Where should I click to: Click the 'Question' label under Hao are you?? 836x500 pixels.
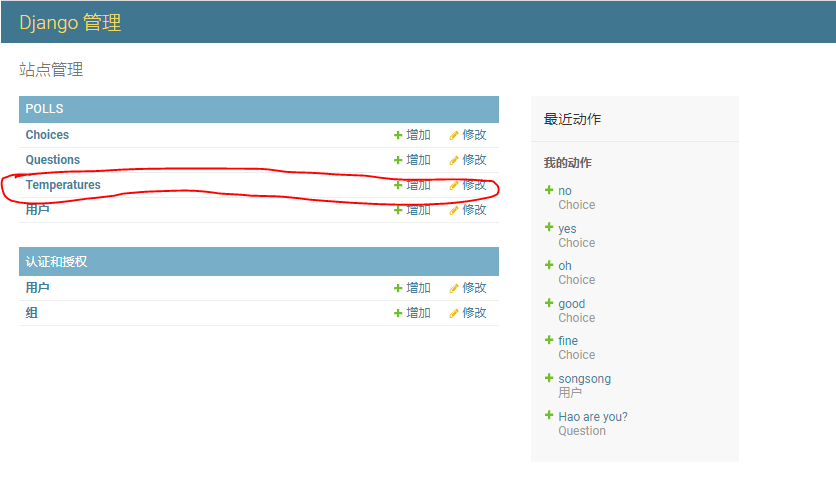[582, 431]
